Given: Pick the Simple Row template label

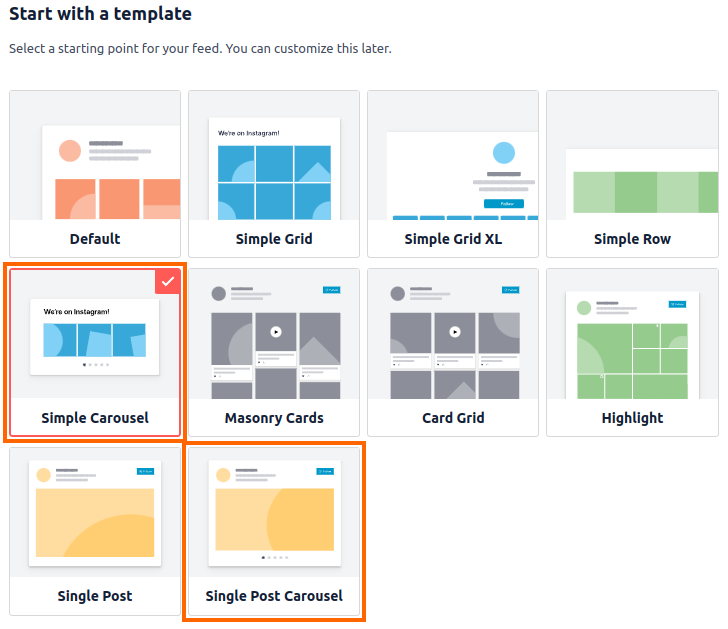Looking at the screenshot, I should (x=632, y=239).
